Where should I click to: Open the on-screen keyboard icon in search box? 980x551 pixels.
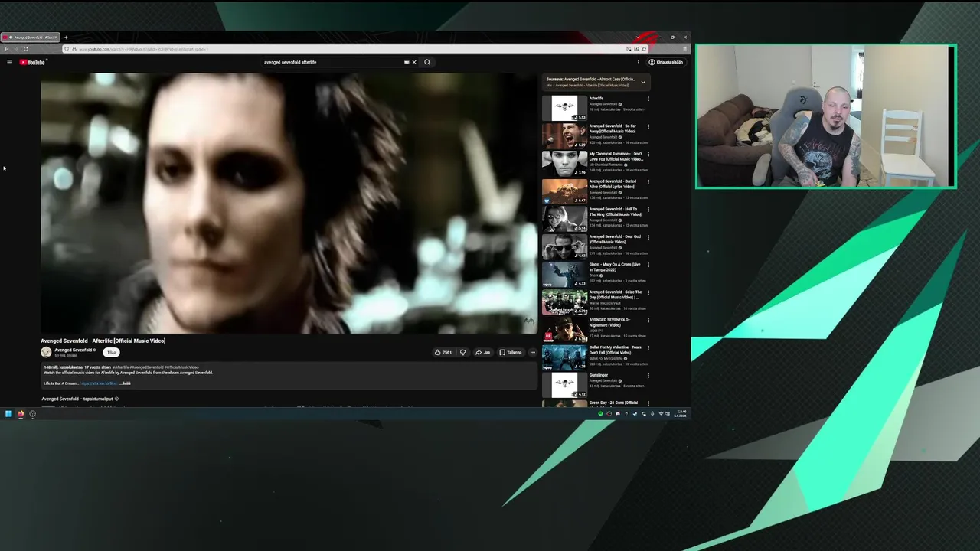tap(407, 62)
